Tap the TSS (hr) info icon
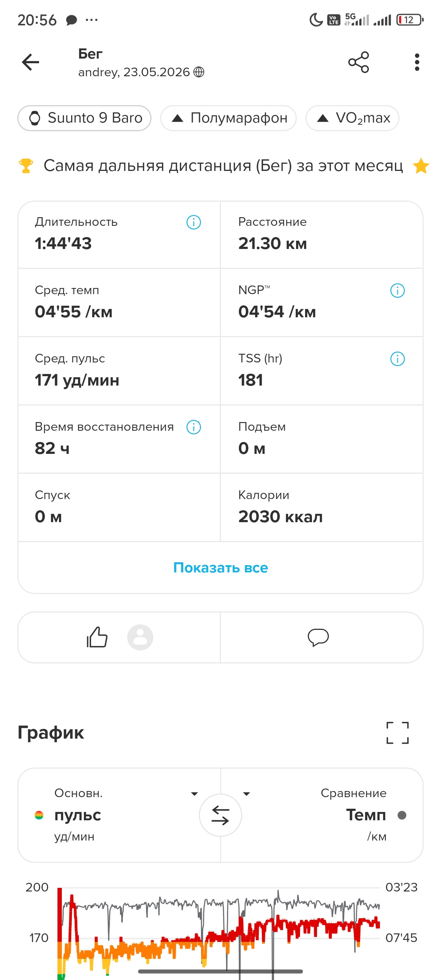Image resolution: width=441 pixels, height=980 pixels. click(x=397, y=359)
